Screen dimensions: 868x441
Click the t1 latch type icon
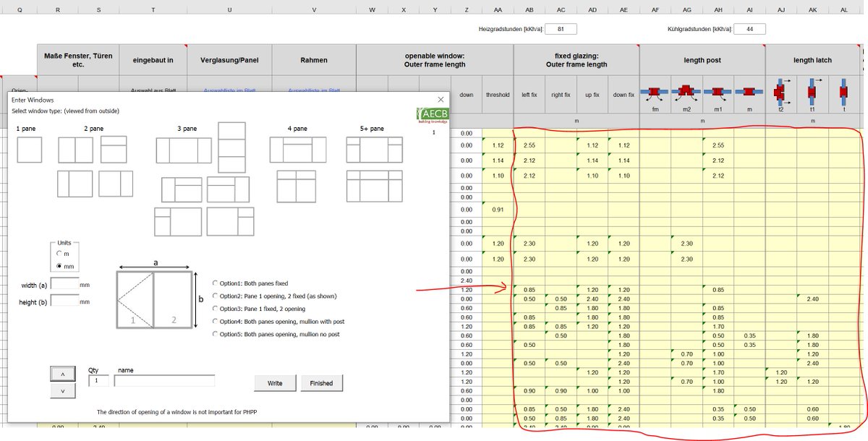(x=812, y=93)
